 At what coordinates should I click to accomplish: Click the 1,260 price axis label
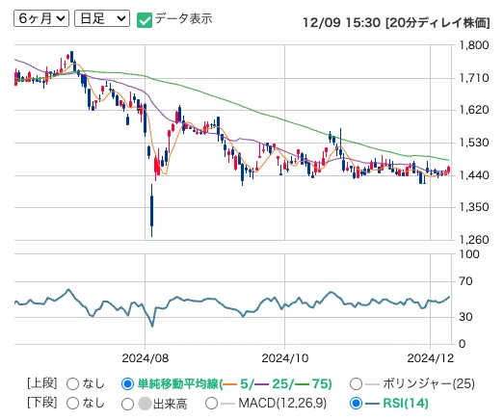[x=474, y=240]
